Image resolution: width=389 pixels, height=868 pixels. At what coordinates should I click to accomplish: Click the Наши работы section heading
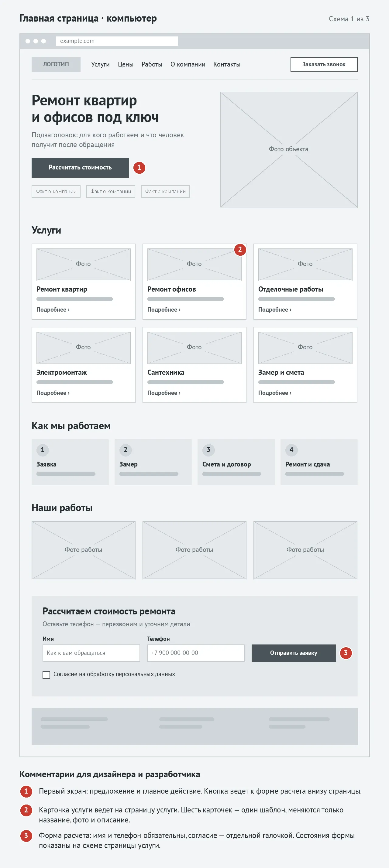point(62,508)
